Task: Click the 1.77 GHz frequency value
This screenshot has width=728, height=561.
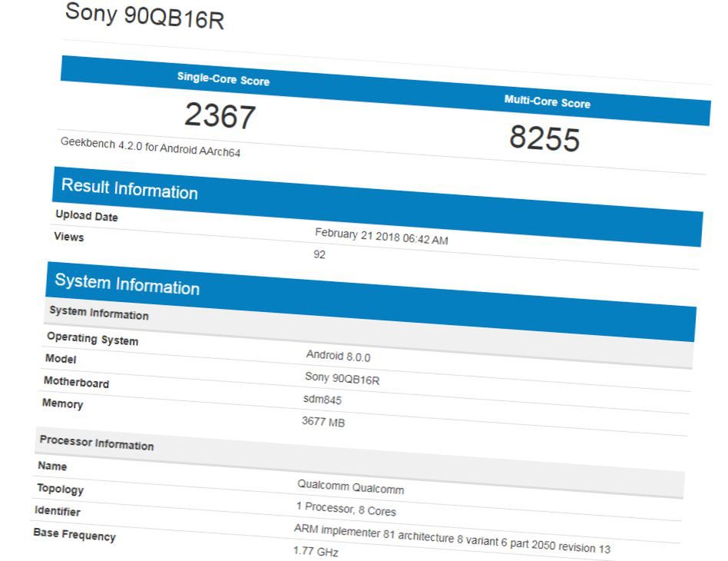Action: (316, 551)
